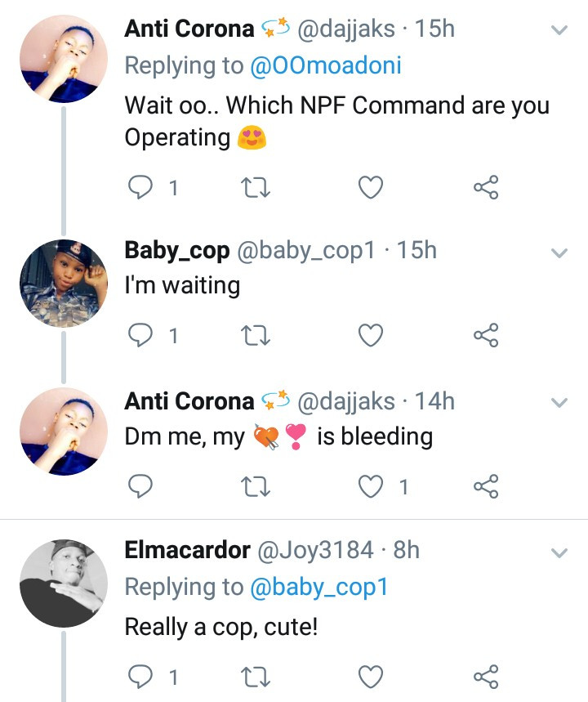Reply to the NPF Command tweet

[x=142, y=189]
